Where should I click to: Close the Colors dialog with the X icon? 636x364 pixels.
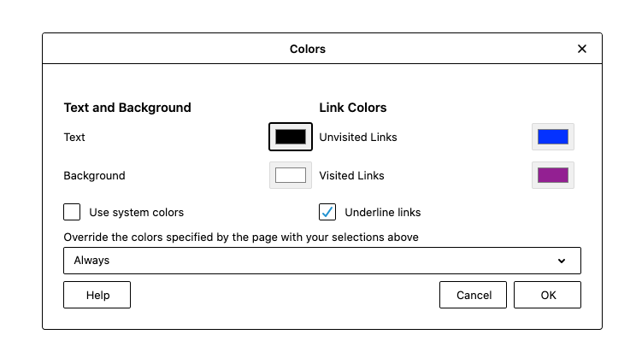[x=582, y=49]
